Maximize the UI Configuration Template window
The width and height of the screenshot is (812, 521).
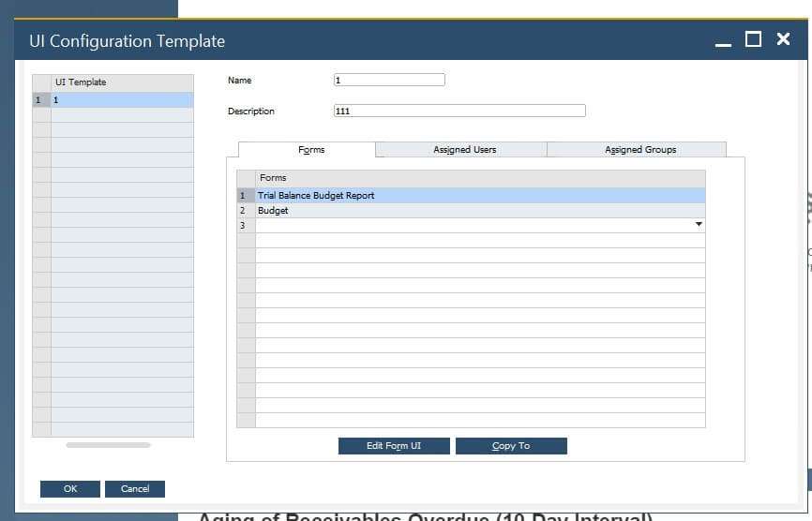tap(753, 39)
